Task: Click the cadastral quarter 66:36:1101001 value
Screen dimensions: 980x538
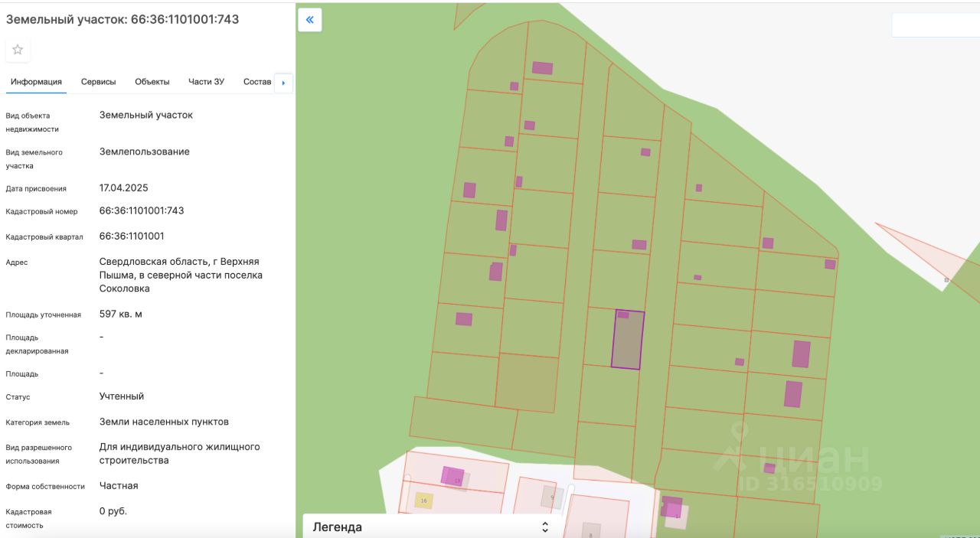Action: click(x=132, y=236)
